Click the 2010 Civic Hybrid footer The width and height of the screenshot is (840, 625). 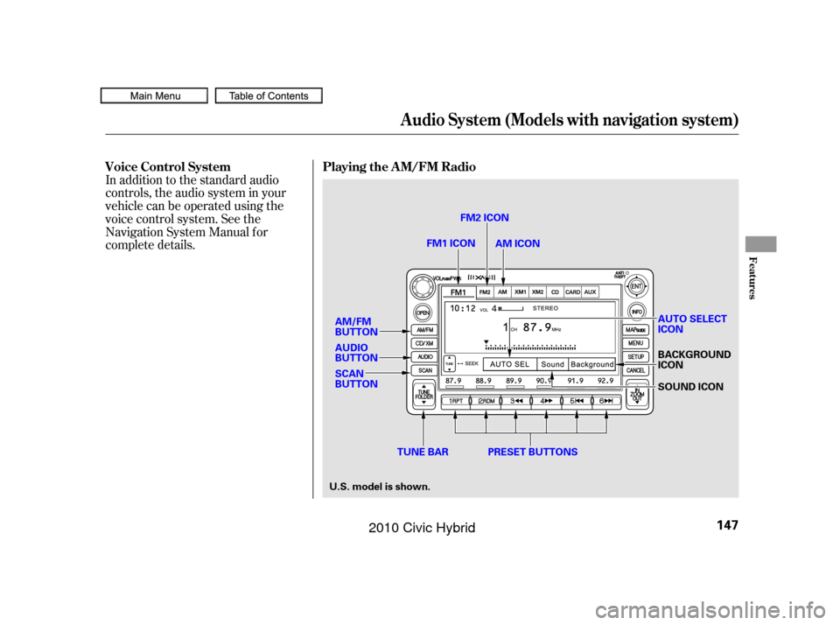pyautogui.click(x=422, y=528)
